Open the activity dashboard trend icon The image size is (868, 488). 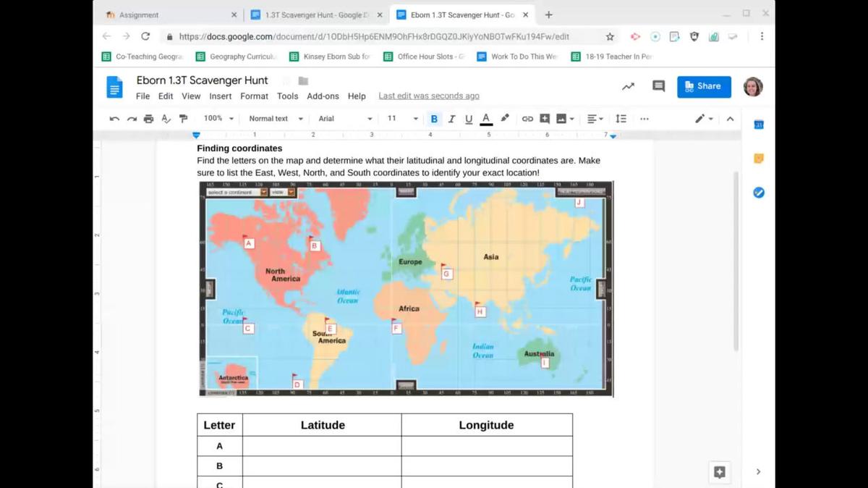click(628, 86)
